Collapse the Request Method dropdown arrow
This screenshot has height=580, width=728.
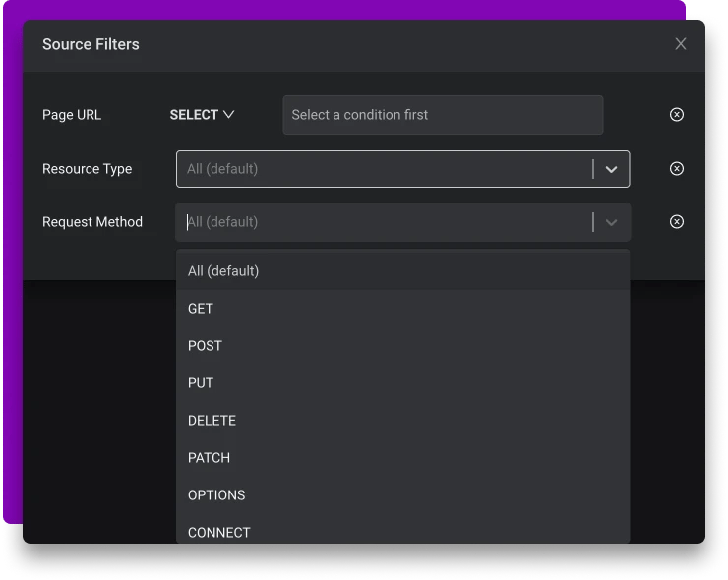tap(611, 222)
